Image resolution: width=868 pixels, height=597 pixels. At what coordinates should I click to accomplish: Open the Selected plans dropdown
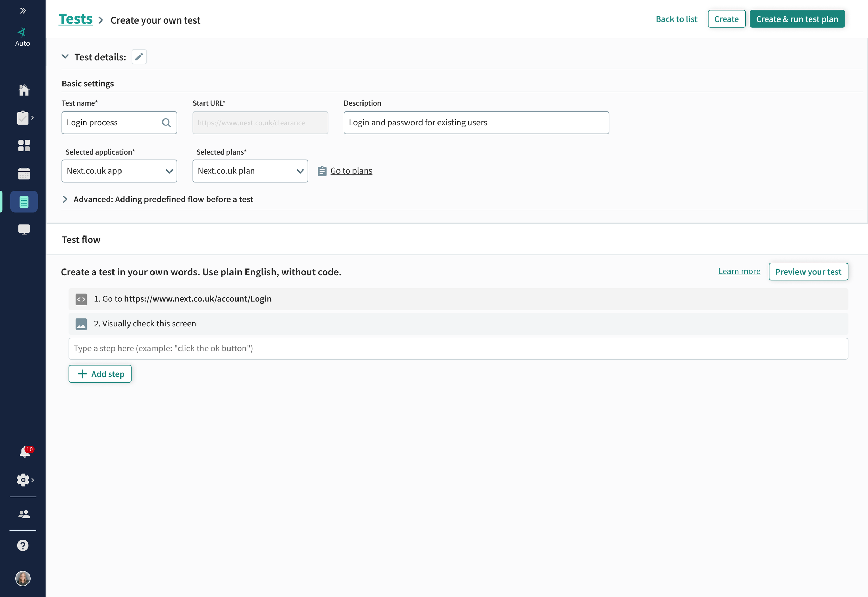pos(250,171)
